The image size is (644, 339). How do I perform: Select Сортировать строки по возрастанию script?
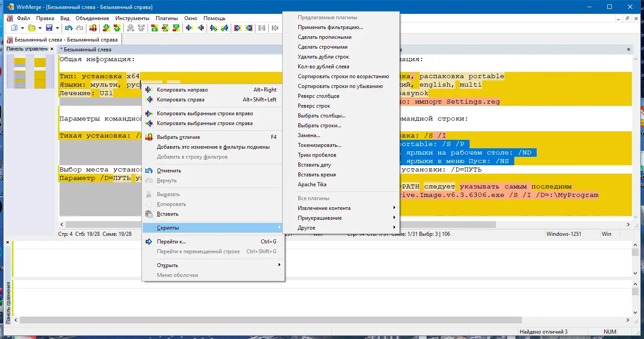point(341,76)
